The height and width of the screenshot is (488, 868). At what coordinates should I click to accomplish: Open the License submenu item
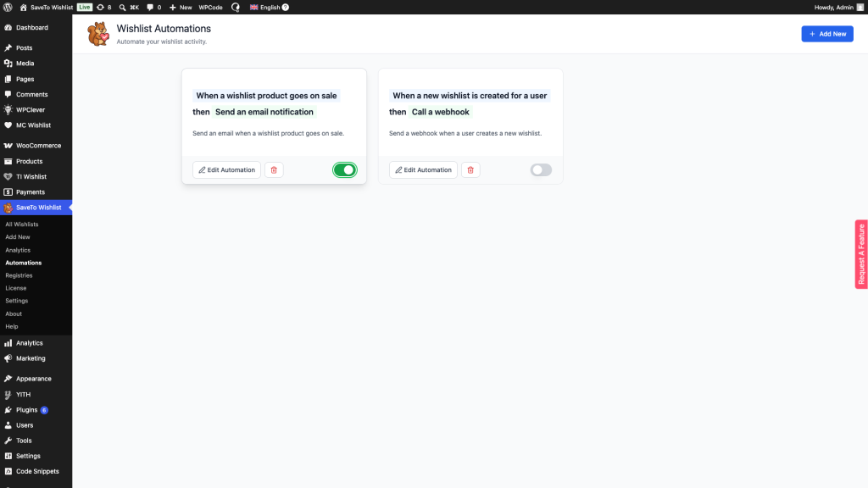coord(16,288)
